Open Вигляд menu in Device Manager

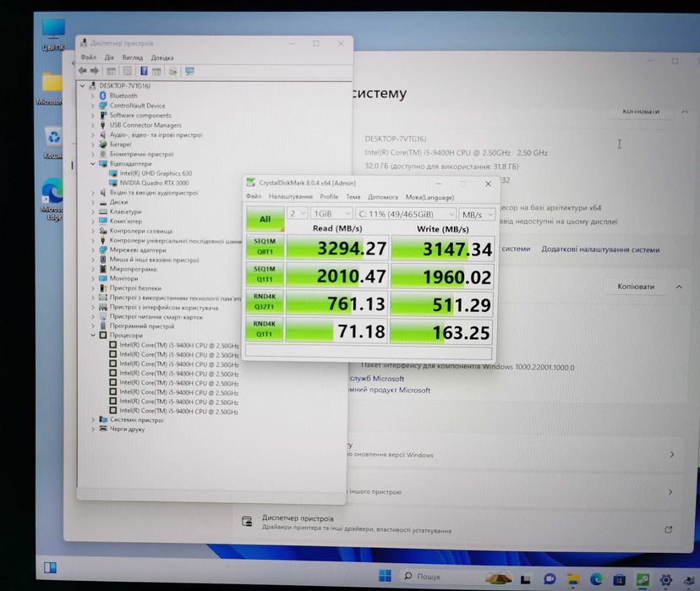coord(133,57)
